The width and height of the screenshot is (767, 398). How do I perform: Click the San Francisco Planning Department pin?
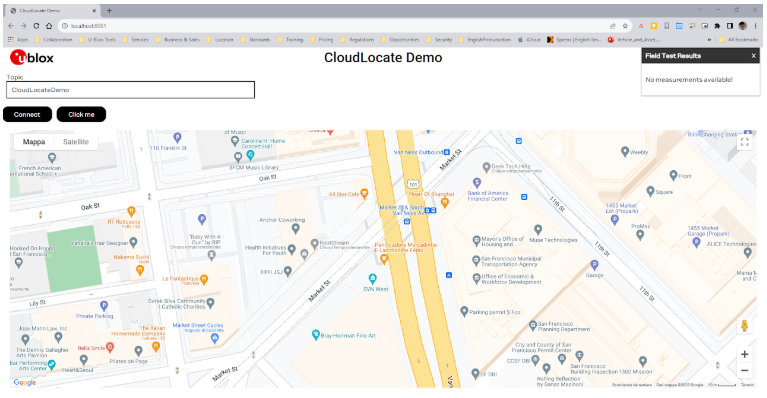(533, 326)
